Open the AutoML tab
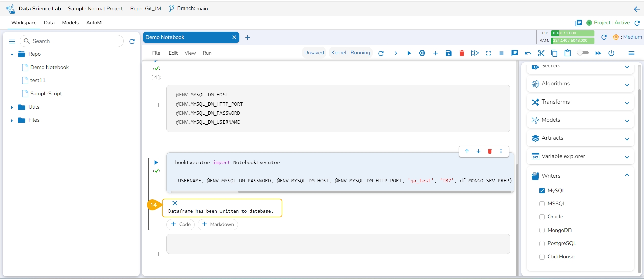Screen dimensions: 644x279 click(95, 23)
